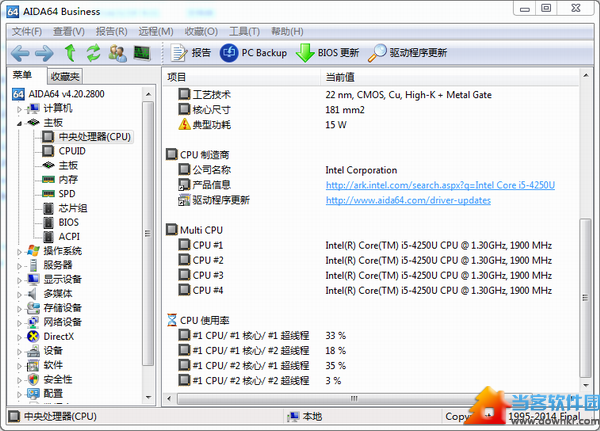The height and width of the screenshot is (431, 600).
Task: Open the 收藏(O) menu
Action: point(201,31)
